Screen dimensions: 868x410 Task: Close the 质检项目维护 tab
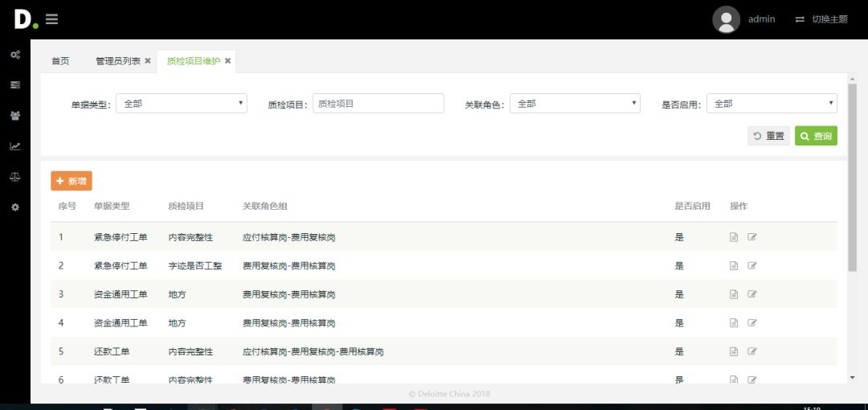(x=227, y=61)
